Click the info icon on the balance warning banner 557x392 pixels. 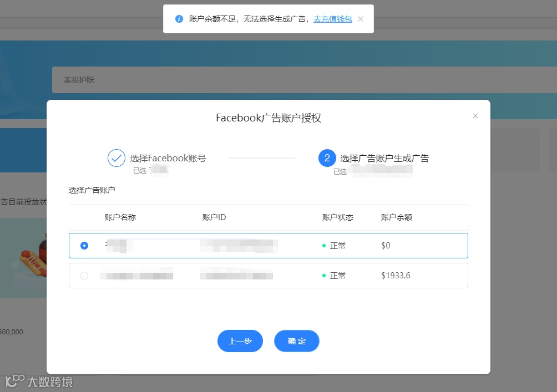179,18
